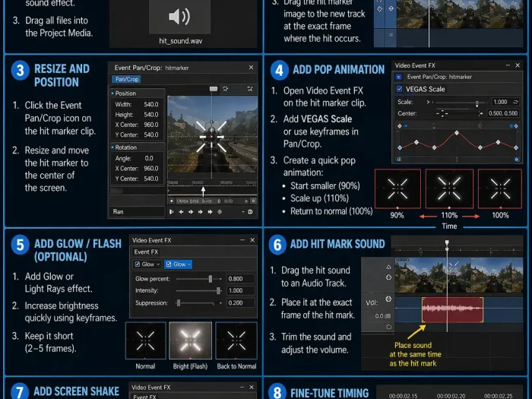Click the blue icon at bottom-left of Scale keyframe lane

pyautogui.click(x=399, y=159)
